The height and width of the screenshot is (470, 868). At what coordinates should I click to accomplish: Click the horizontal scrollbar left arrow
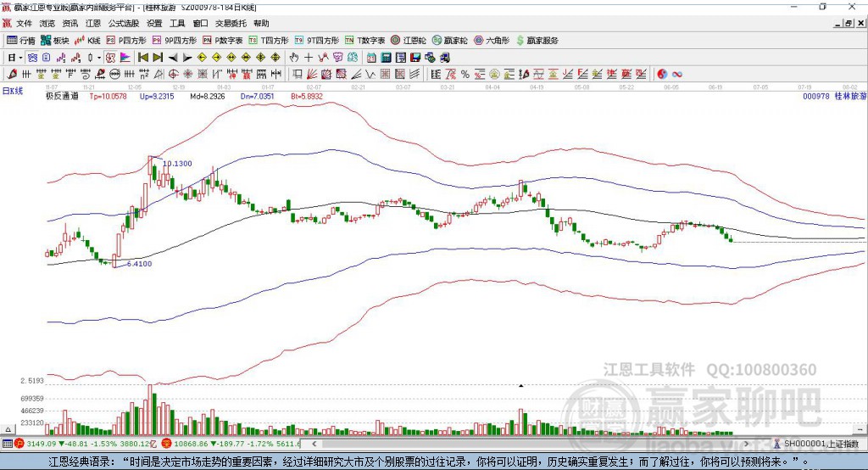(314, 444)
